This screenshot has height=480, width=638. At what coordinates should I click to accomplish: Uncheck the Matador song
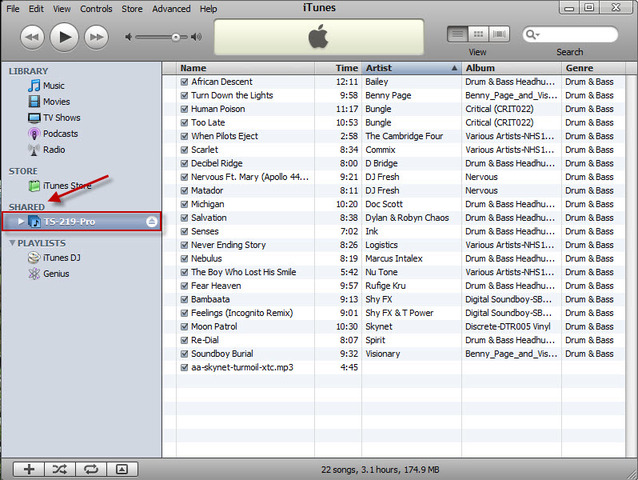(184, 191)
